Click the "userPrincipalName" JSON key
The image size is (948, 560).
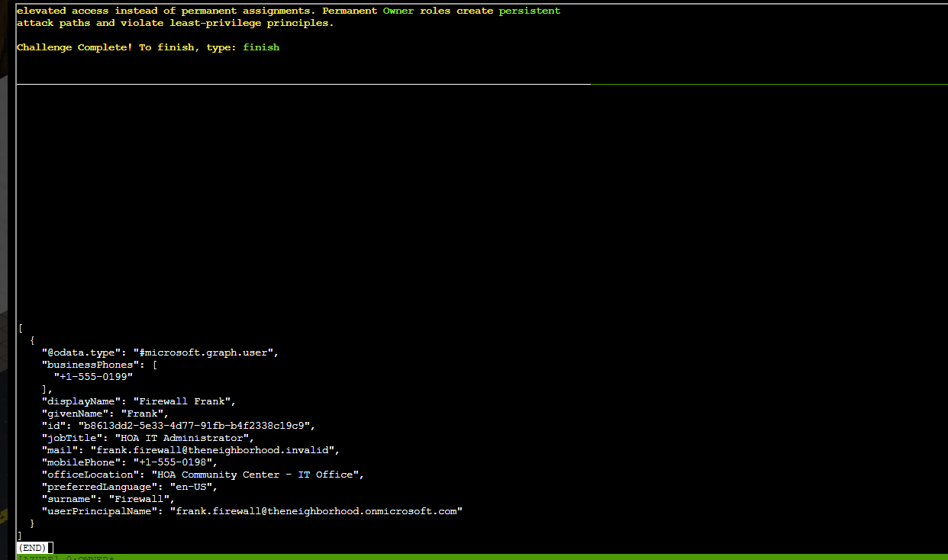[99, 511]
